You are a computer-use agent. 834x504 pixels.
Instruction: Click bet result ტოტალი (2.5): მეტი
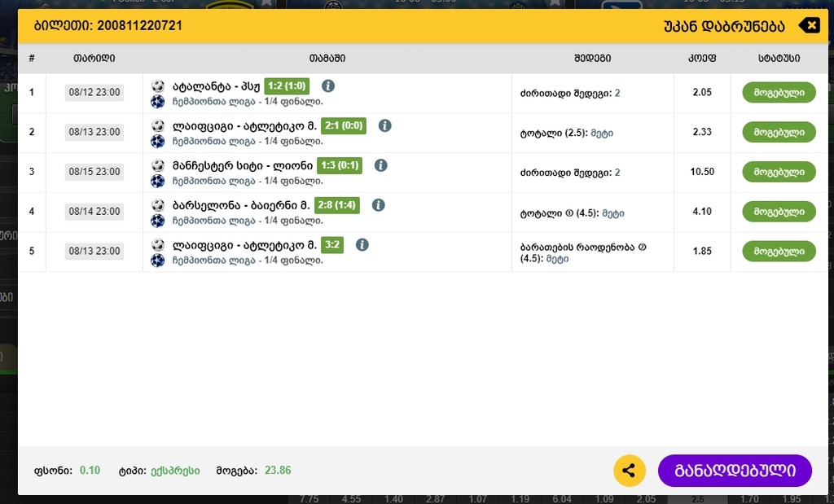point(567,133)
